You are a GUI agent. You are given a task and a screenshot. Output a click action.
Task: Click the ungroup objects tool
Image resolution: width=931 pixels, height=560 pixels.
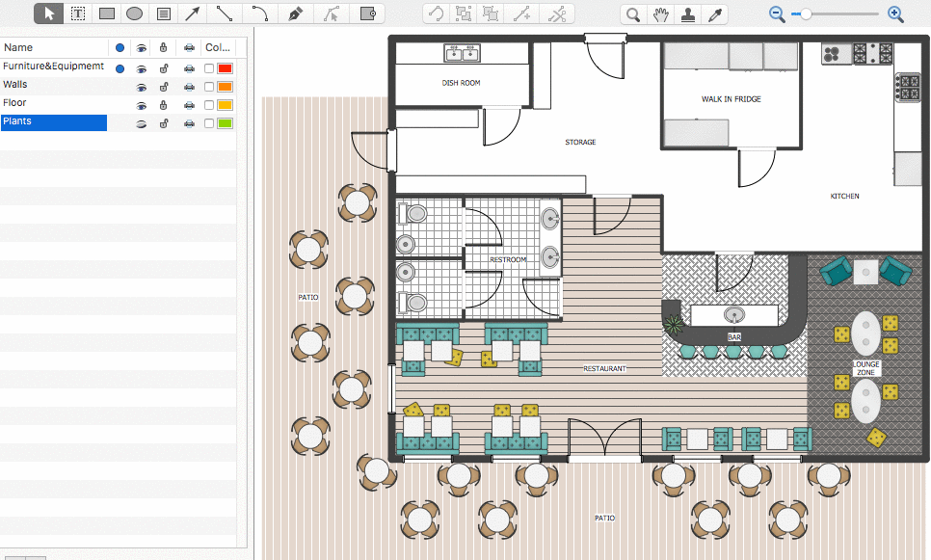pos(491,13)
